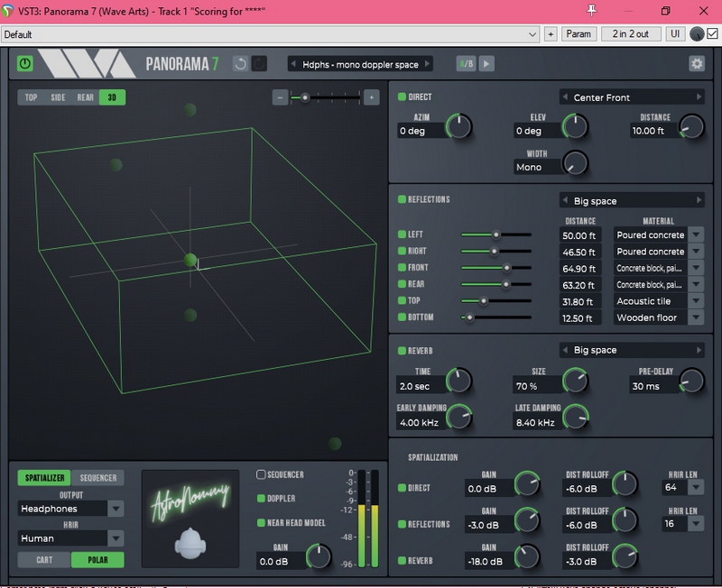Click the undo arrow icon
The height and width of the screenshot is (588, 722).
240,64
